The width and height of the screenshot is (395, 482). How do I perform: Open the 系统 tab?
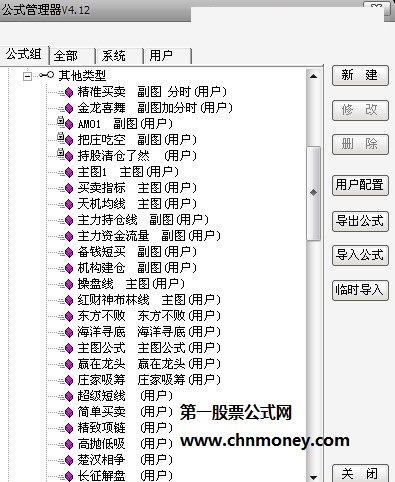pyautogui.click(x=120, y=56)
